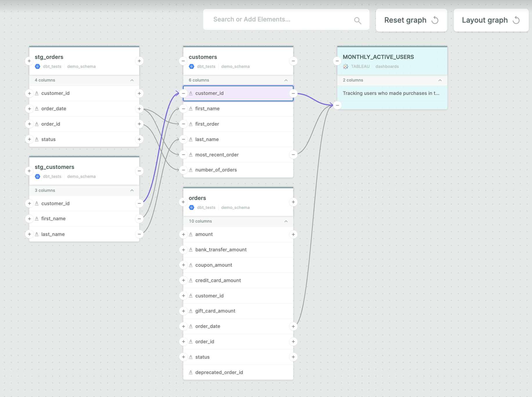Open the dashboards tag on MONTHLY_ACTIVE_USERS
Image resolution: width=532 pixels, height=397 pixels.
[387, 66]
